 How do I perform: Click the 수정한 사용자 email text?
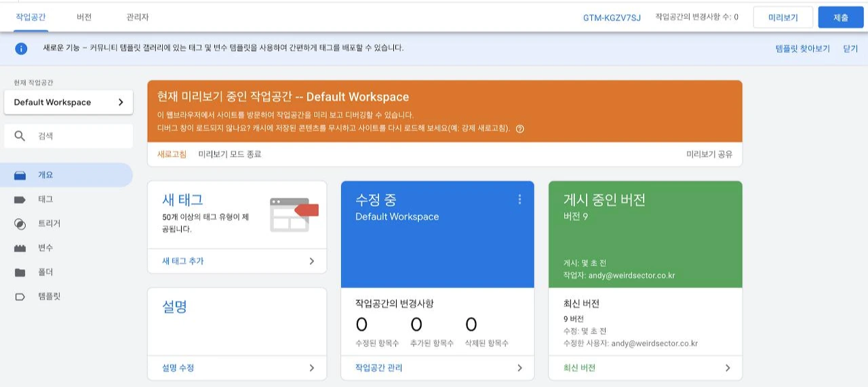pos(631,344)
